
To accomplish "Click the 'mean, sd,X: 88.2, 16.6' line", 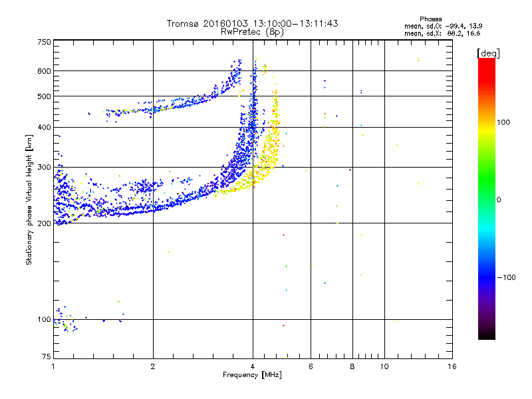I will (x=442, y=33).
